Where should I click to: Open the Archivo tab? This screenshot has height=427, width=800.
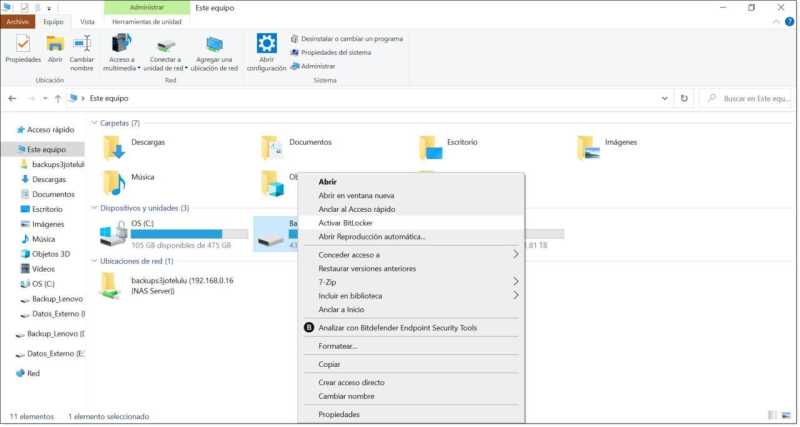(x=18, y=22)
